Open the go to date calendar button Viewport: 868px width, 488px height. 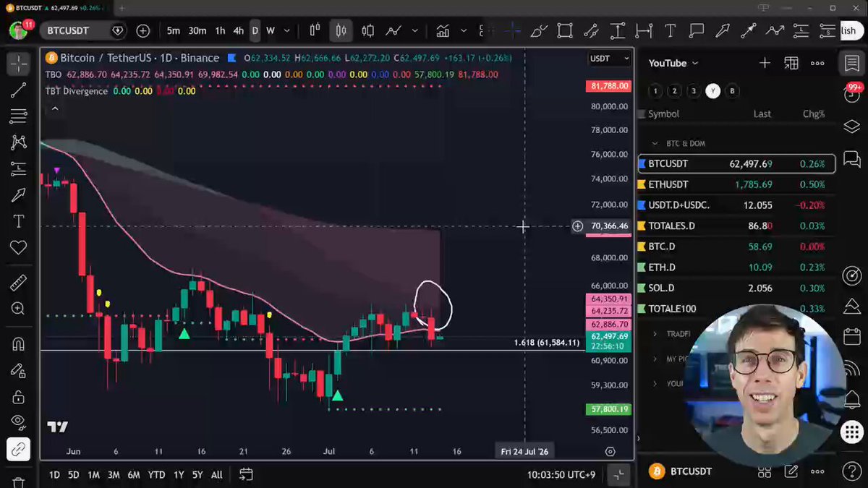246,475
